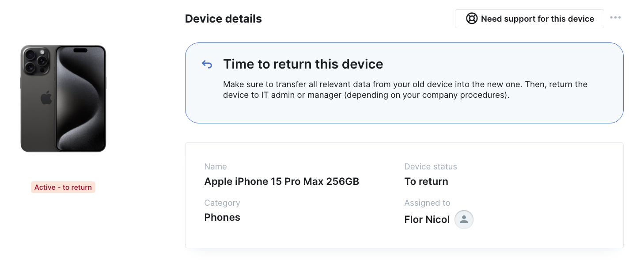The image size is (644, 261).
Task: Click the phone's camera module in image
Action: 36,61
